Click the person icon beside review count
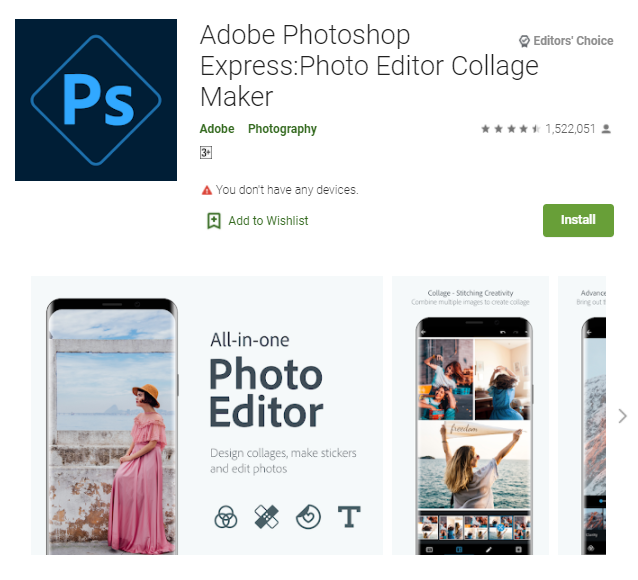Screen dimensions: 638x580 pos(606,129)
